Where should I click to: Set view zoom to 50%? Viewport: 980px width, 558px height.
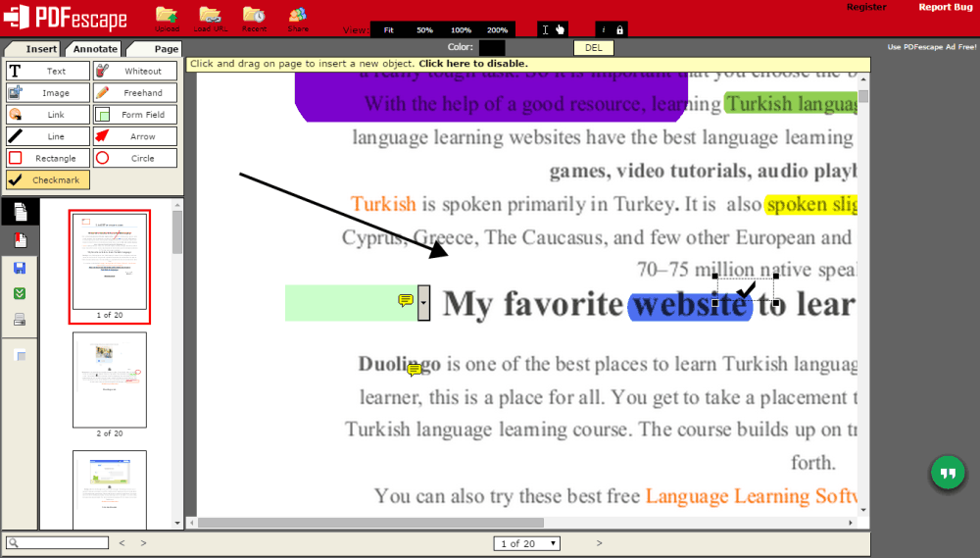(x=425, y=30)
